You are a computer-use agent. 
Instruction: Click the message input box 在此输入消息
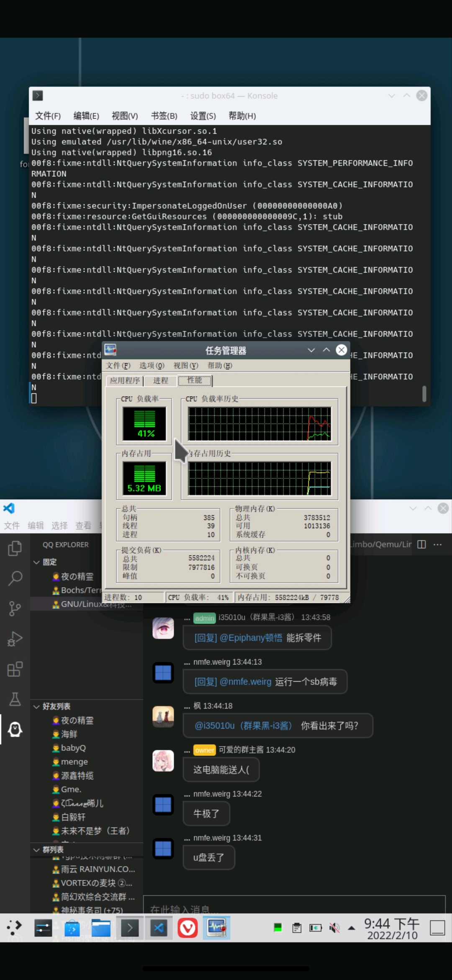click(x=294, y=905)
